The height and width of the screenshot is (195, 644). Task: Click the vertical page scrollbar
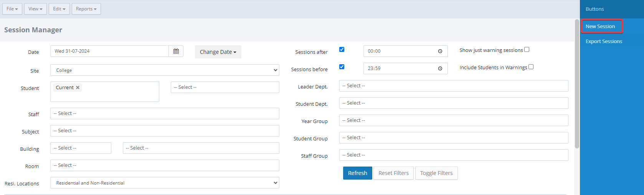pos(577,84)
